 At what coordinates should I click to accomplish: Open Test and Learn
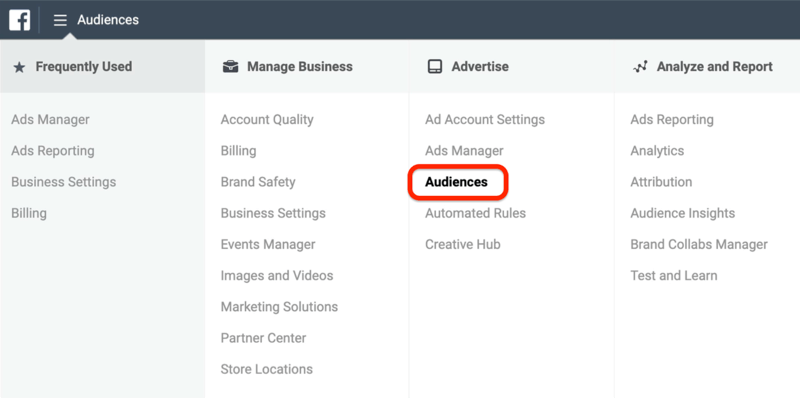click(x=673, y=276)
